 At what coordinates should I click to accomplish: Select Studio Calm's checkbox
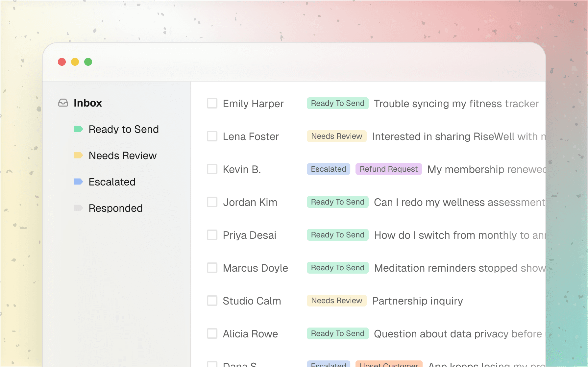click(x=212, y=301)
